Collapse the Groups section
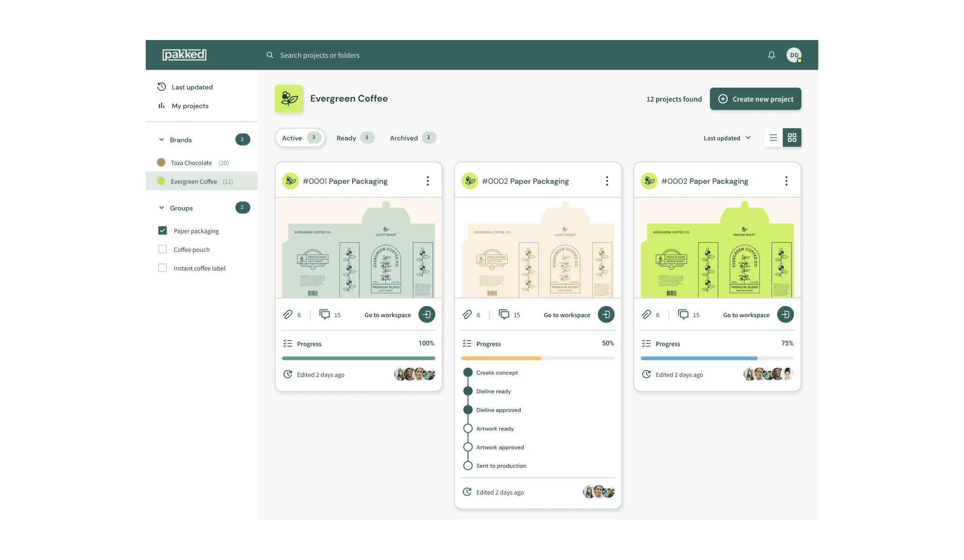Viewport: 964px width, 560px height. click(x=162, y=208)
